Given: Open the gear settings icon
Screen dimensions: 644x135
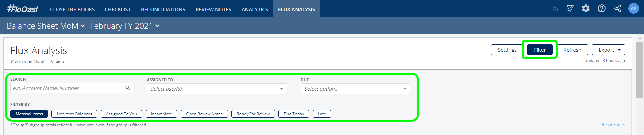Looking at the screenshot, I should 586,9.
